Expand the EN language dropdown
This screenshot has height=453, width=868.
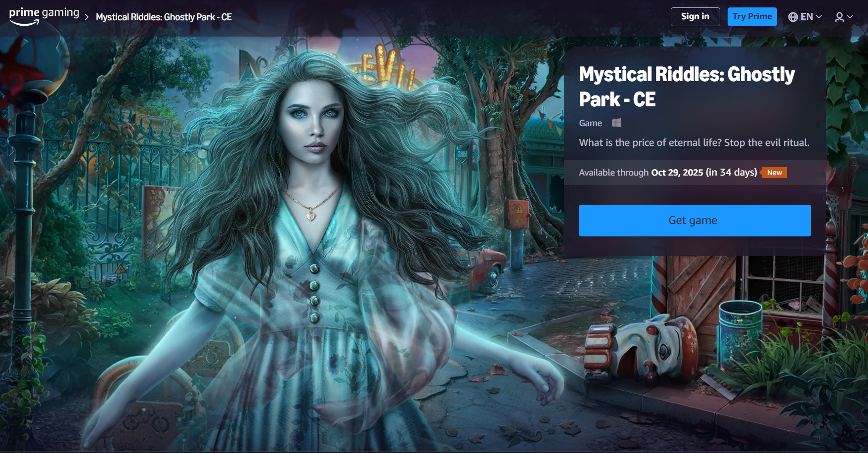point(805,17)
